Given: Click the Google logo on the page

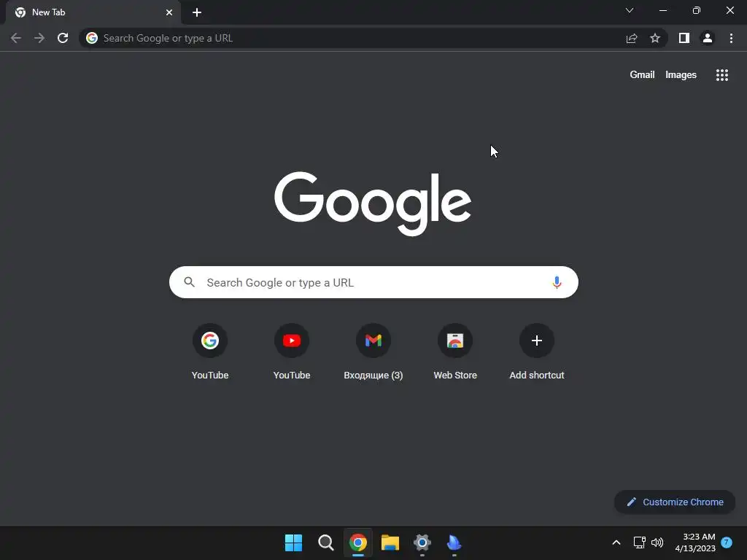Looking at the screenshot, I should tap(373, 203).
